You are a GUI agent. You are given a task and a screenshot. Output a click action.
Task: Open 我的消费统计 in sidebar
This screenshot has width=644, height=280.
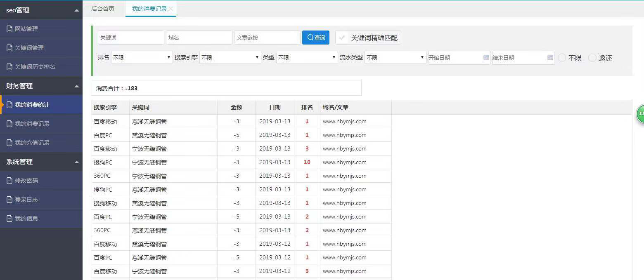[x=41, y=105]
